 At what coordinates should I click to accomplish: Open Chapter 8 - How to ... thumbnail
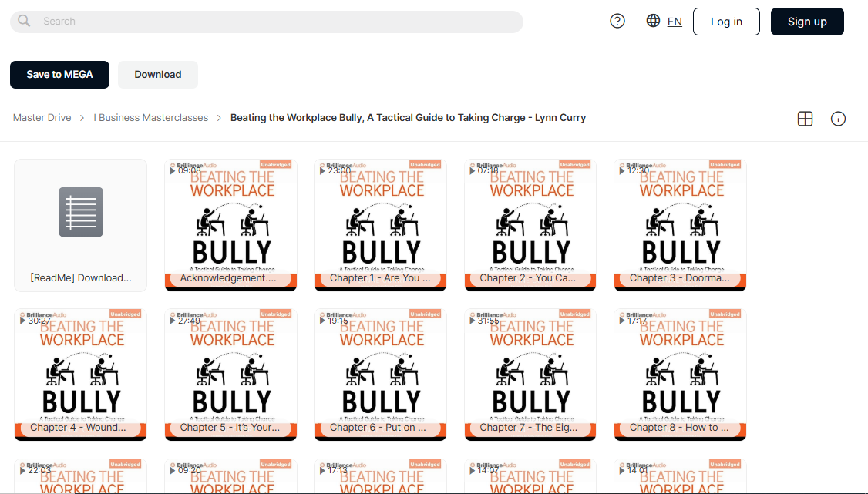(681, 375)
